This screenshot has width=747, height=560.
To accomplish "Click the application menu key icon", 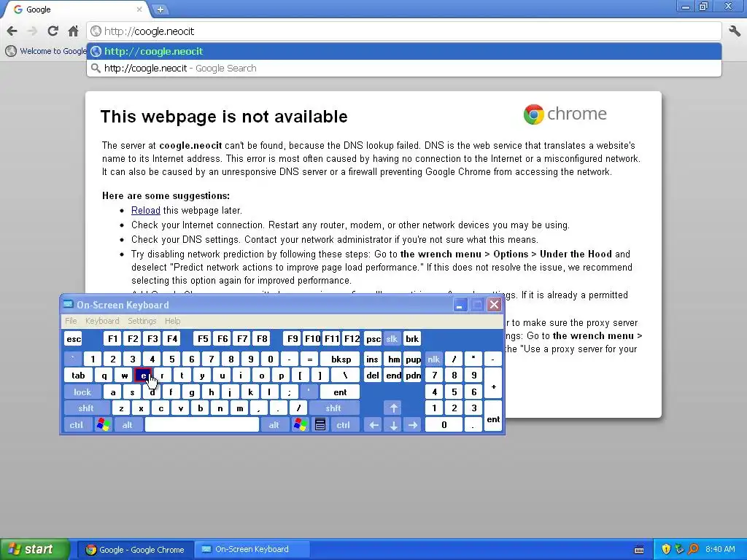I will [320, 425].
